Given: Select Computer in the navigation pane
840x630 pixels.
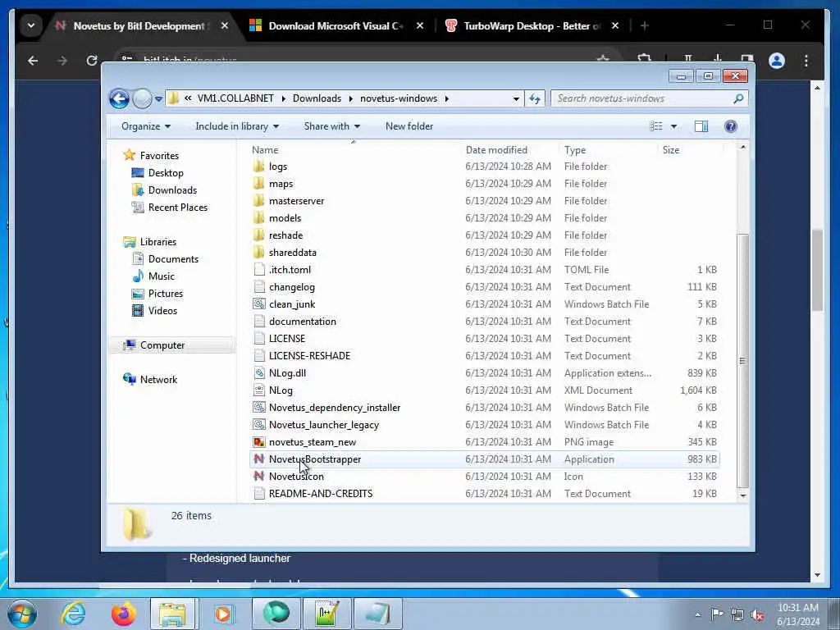Looking at the screenshot, I should point(162,345).
